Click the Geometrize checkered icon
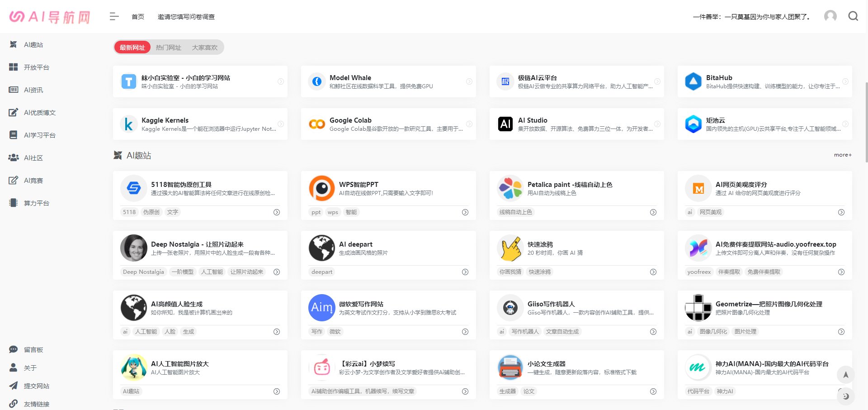868x410 pixels. pyautogui.click(x=698, y=308)
